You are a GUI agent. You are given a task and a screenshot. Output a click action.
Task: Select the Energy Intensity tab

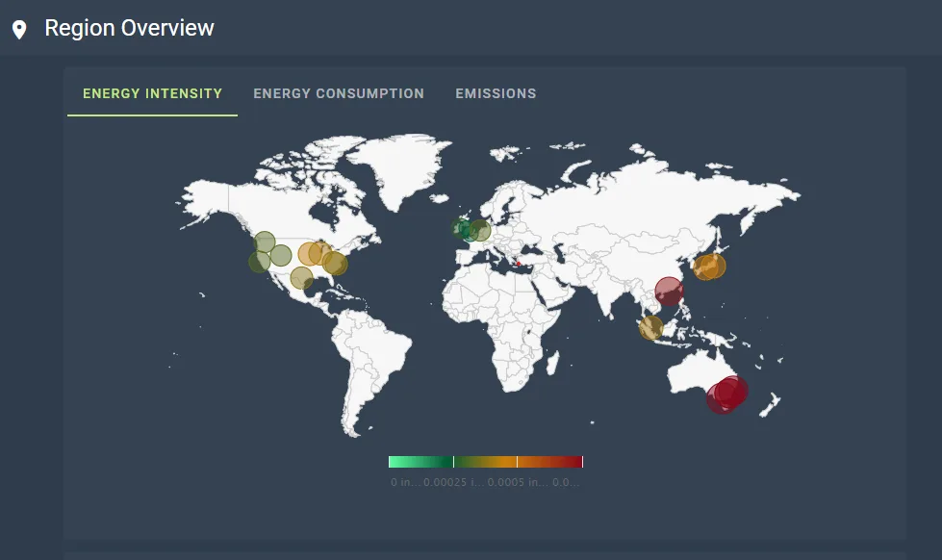point(153,93)
